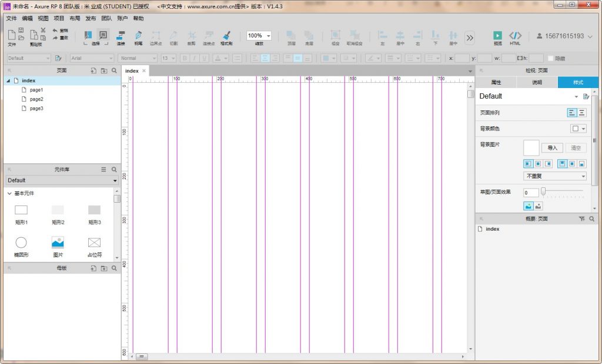Image resolution: width=602 pixels, height=364 pixels.
Task: Click the Preview (预览) play icon
Action: [497, 36]
